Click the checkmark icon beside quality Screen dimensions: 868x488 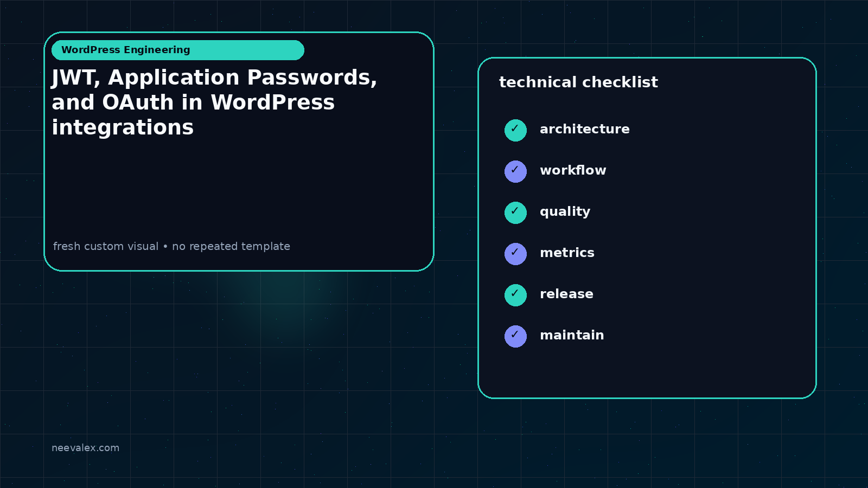pyautogui.click(x=515, y=213)
